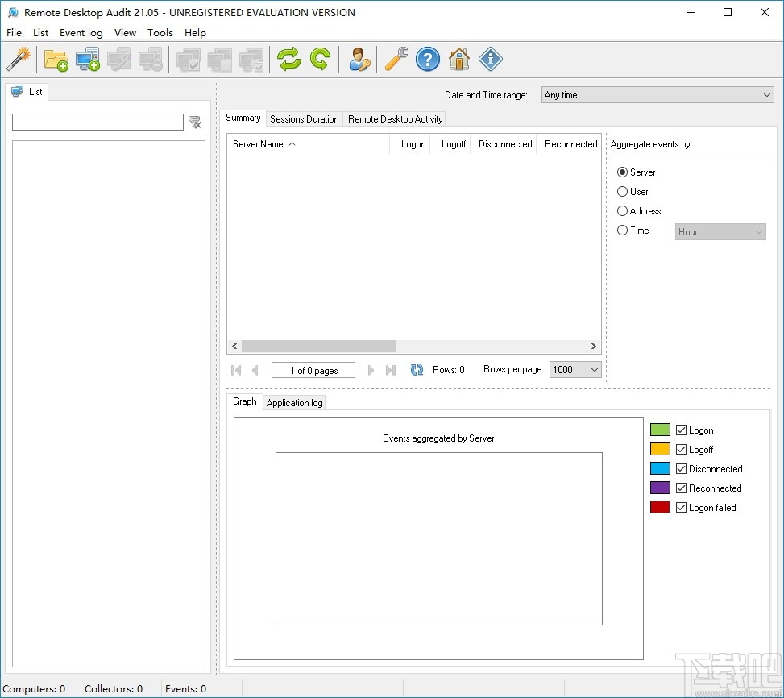Click the filter icon beside the search box

tap(195, 122)
